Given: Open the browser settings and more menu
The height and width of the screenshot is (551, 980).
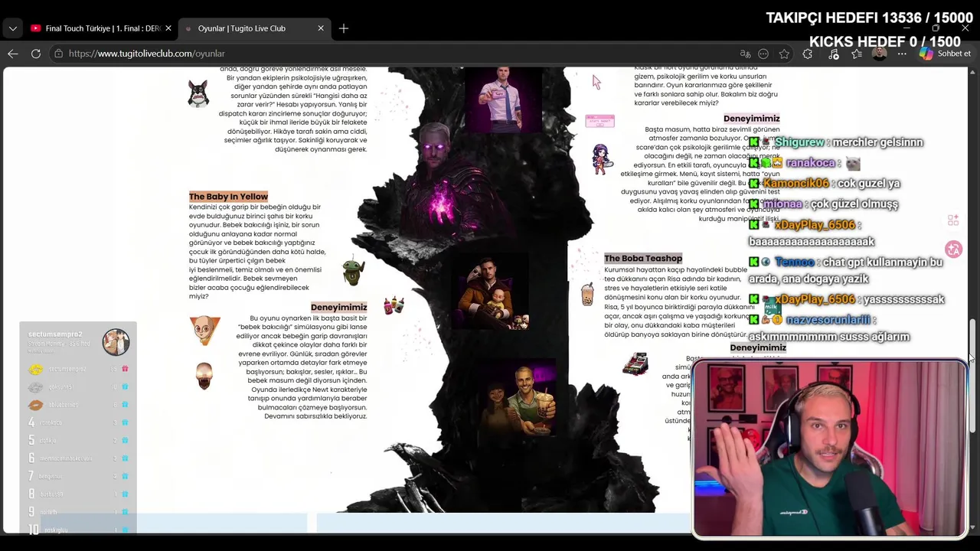Looking at the screenshot, I should 903,54.
